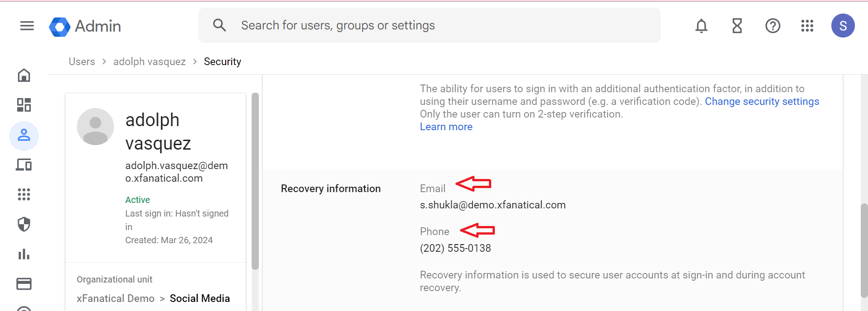Open Change security settings link
Image resolution: width=868 pixels, height=311 pixels.
click(x=762, y=101)
